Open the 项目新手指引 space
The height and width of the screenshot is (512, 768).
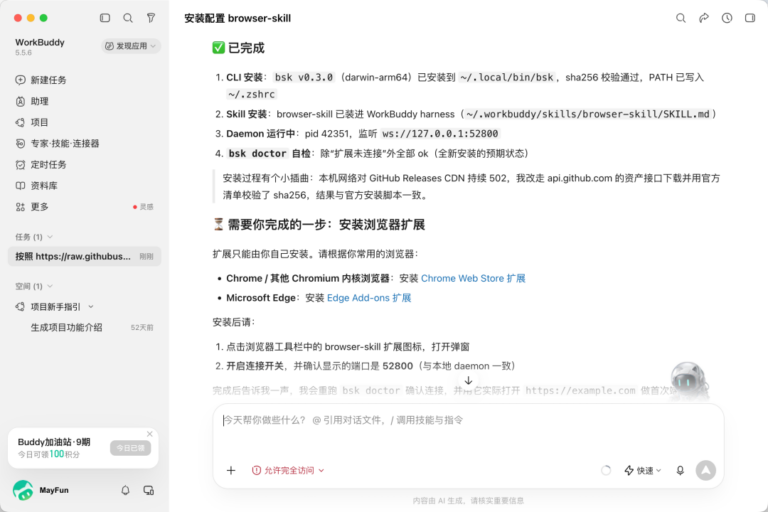[55, 307]
